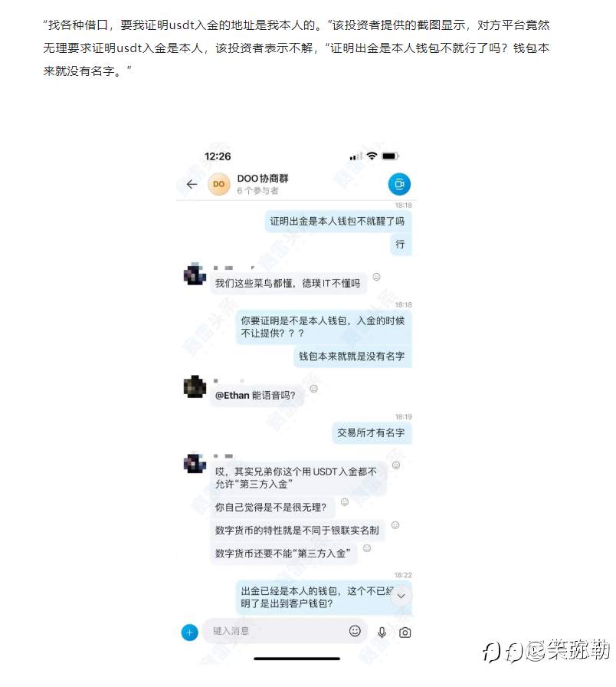
Task: Open the camera icon beside microphone
Action: [405, 633]
